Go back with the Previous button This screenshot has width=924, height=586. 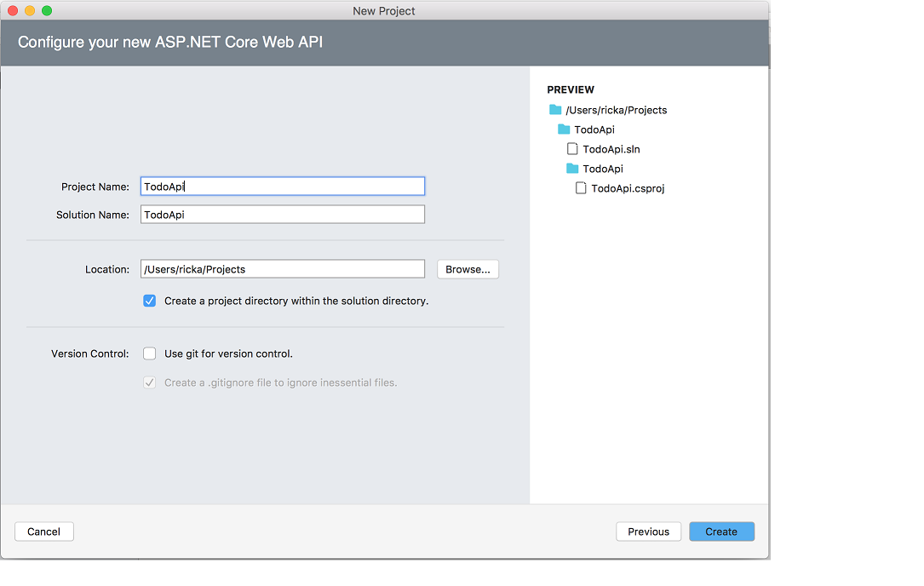(648, 531)
